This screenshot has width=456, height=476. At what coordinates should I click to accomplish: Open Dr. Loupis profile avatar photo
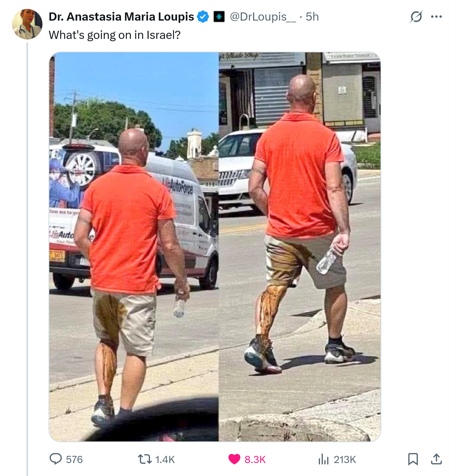[27, 24]
